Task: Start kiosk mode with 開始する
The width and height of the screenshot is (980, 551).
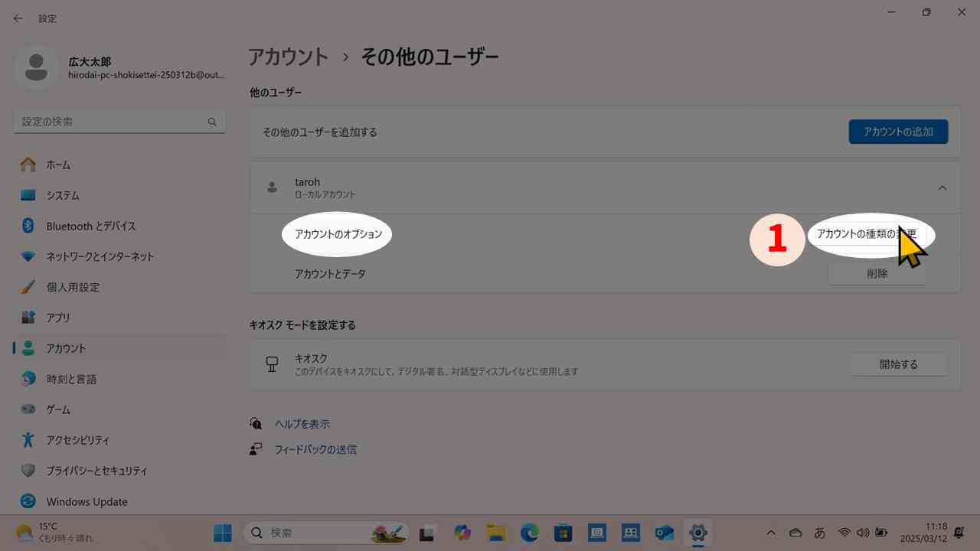Action: click(x=897, y=364)
